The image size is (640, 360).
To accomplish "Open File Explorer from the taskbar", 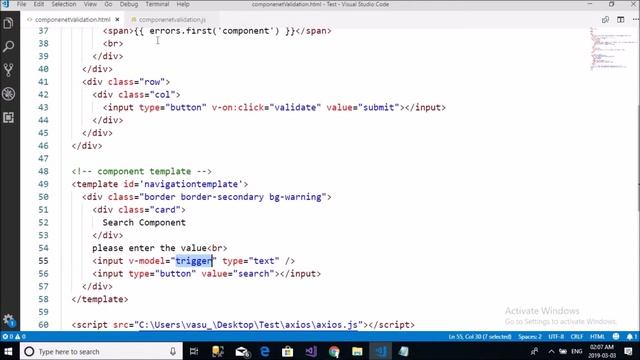I will (x=357, y=351).
